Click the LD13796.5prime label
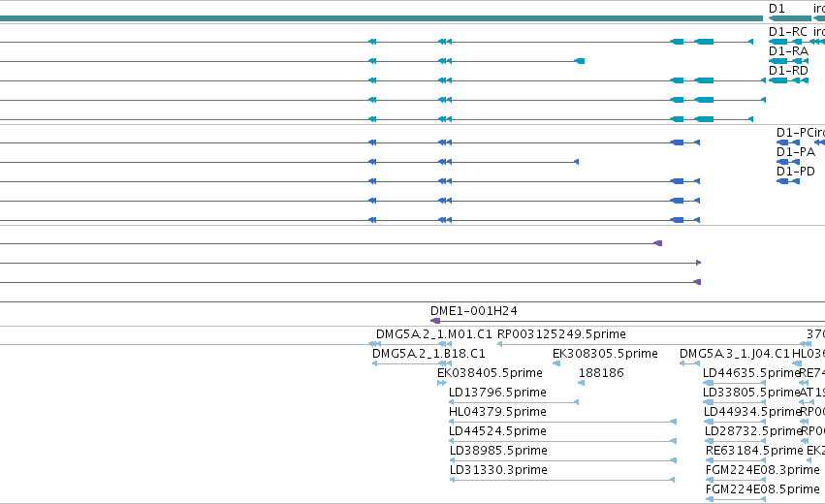 pyautogui.click(x=497, y=393)
